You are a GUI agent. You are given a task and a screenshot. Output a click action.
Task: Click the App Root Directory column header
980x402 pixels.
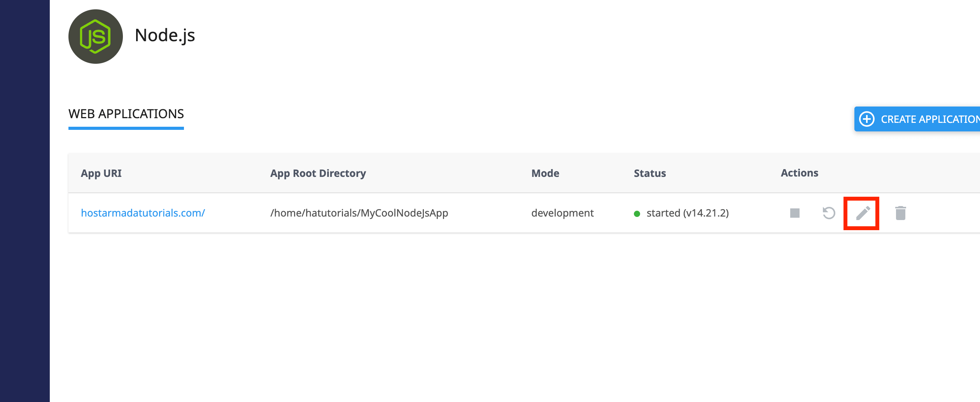(318, 173)
